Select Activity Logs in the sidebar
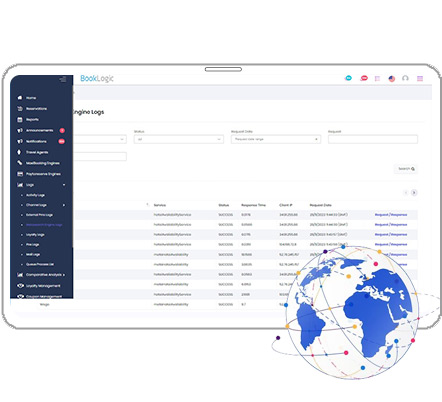Image resolution: width=442 pixels, height=402 pixels. point(35,195)
